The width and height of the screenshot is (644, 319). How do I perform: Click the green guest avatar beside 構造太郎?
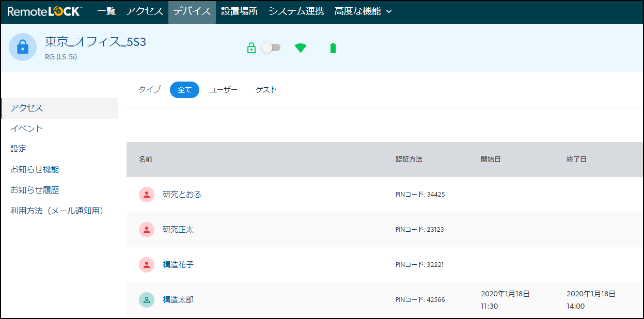pyautogui.click(x=147, y=300)
